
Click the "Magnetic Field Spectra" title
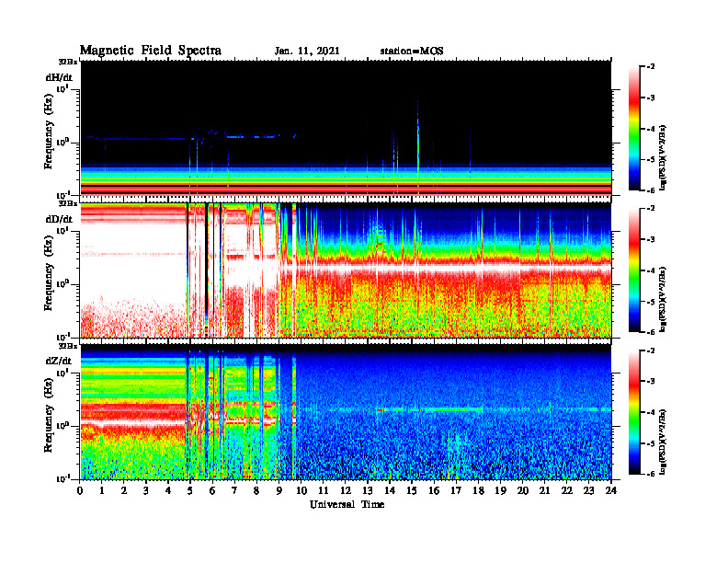coord(151,51)
